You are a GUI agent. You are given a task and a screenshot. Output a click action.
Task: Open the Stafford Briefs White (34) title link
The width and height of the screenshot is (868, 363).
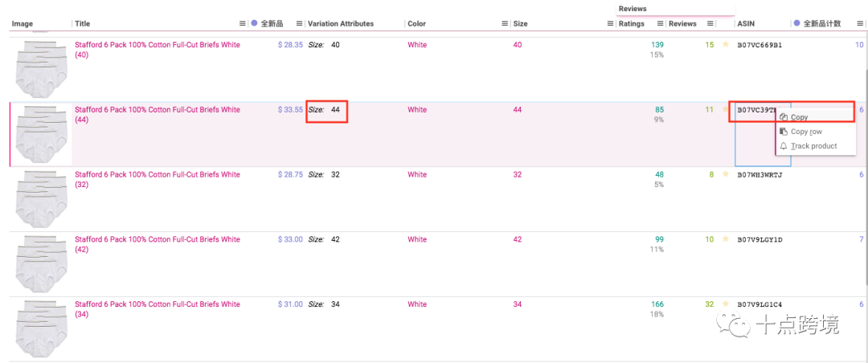(x=158, y=308)
